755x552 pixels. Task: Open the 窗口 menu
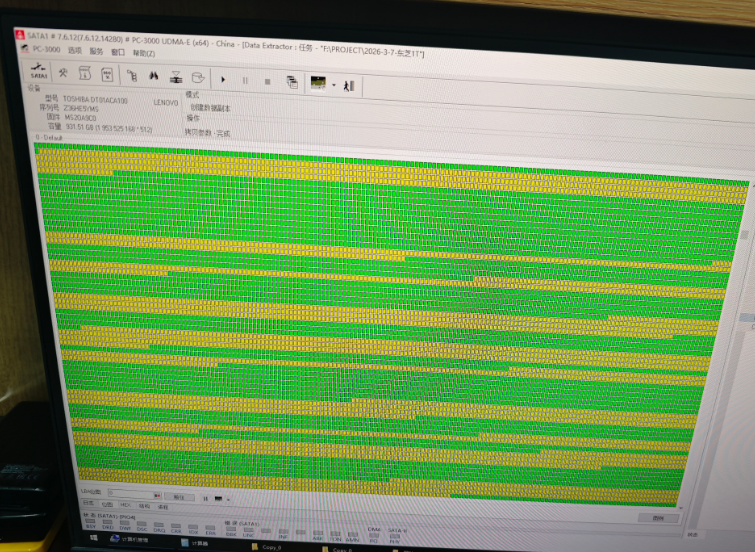pyautogui.click(x=118, y=50)
